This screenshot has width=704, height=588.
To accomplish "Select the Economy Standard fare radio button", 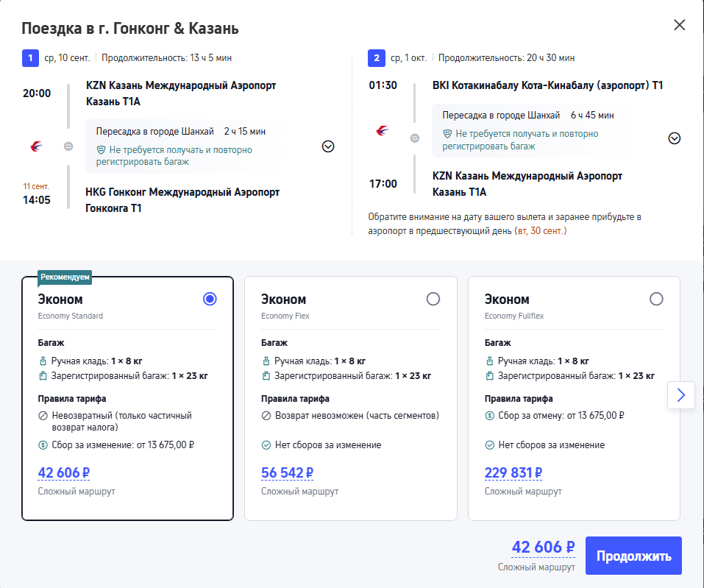I will coord(210,300).
